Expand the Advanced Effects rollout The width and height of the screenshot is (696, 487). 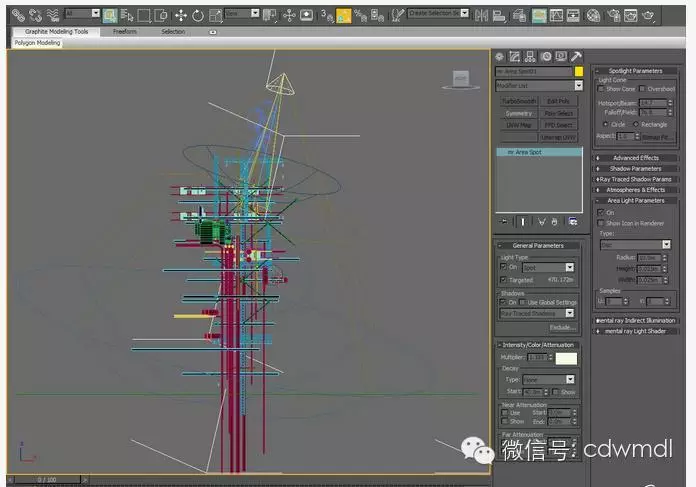(636, 158)
